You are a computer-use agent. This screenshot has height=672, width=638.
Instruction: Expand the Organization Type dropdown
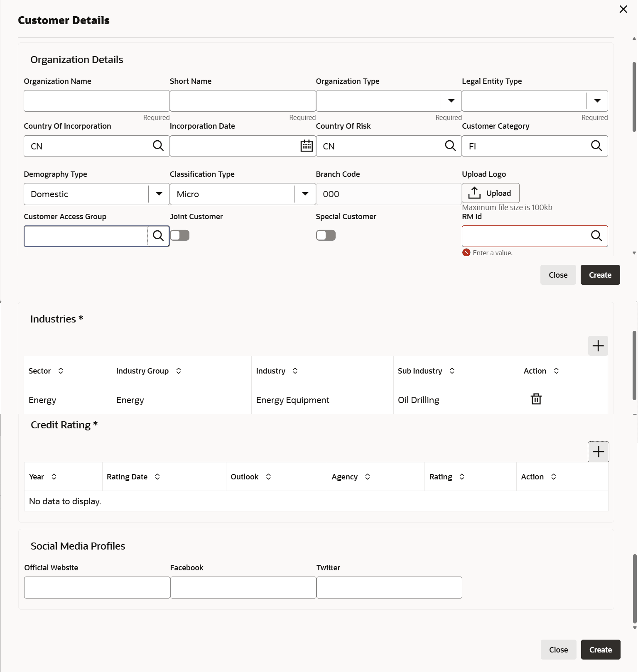click(x=451, y=101)
